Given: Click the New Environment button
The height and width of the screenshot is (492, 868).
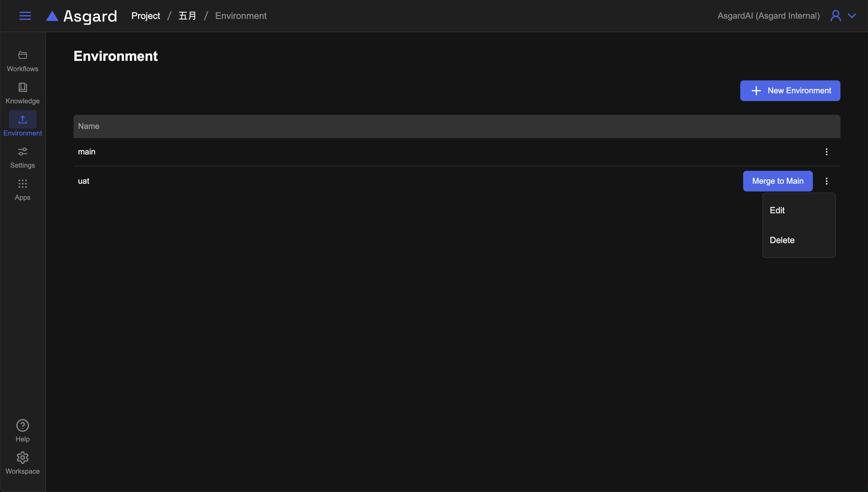Looking at the screenshot, I should [790, 90].
